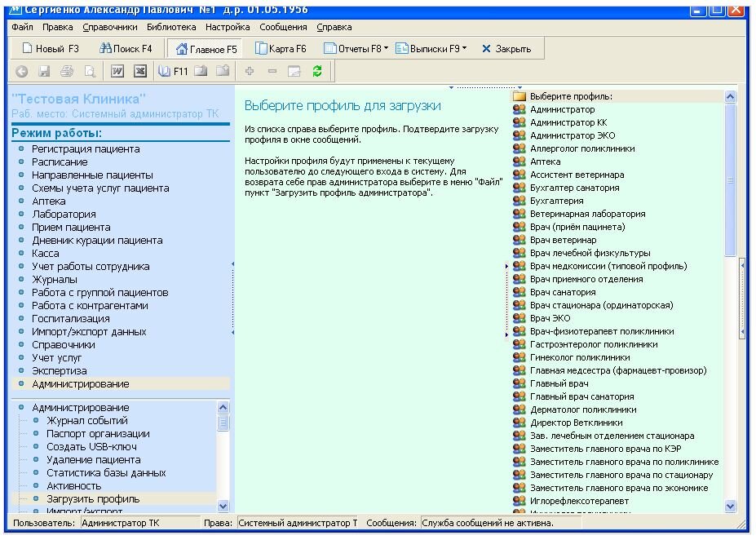Select the Врач ЭКО profile icon

(x=519, y=318)
